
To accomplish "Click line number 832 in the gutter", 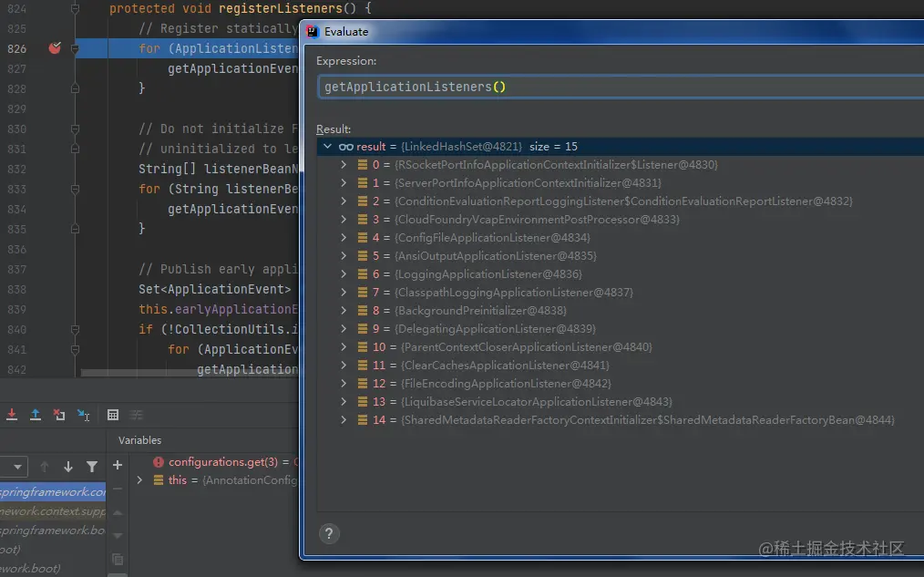I will point(16,170).
